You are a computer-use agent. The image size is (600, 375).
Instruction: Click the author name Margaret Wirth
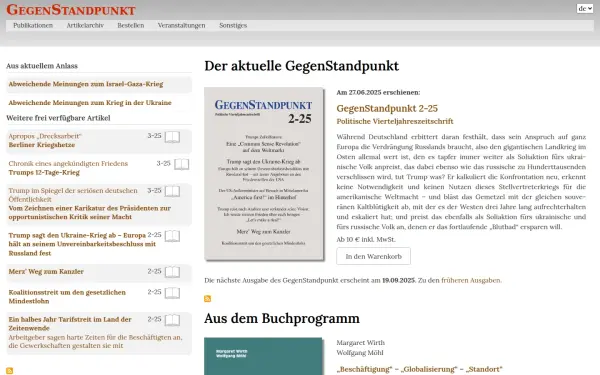tap(360, 343)
